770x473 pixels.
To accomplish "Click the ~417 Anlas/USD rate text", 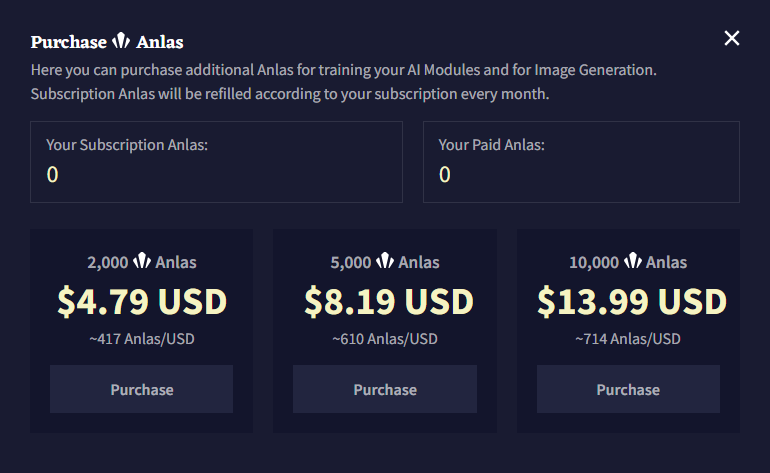I will tap(142, 339).
